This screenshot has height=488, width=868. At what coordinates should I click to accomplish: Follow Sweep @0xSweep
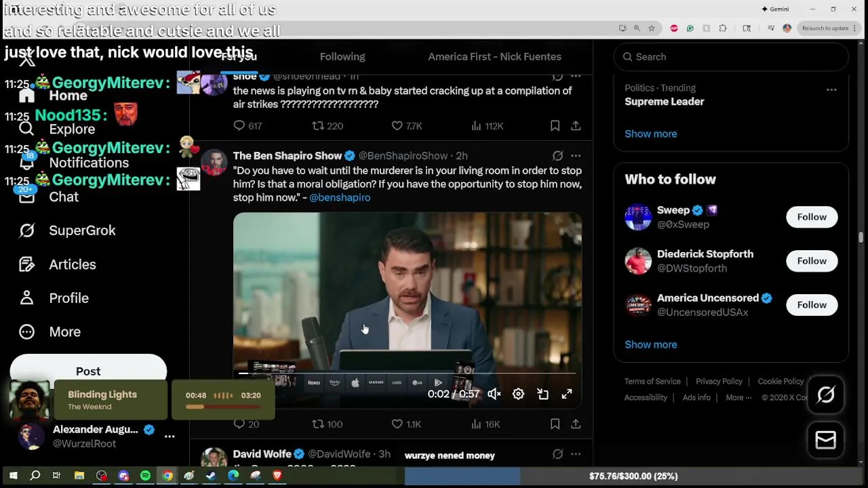coord(812,217)
